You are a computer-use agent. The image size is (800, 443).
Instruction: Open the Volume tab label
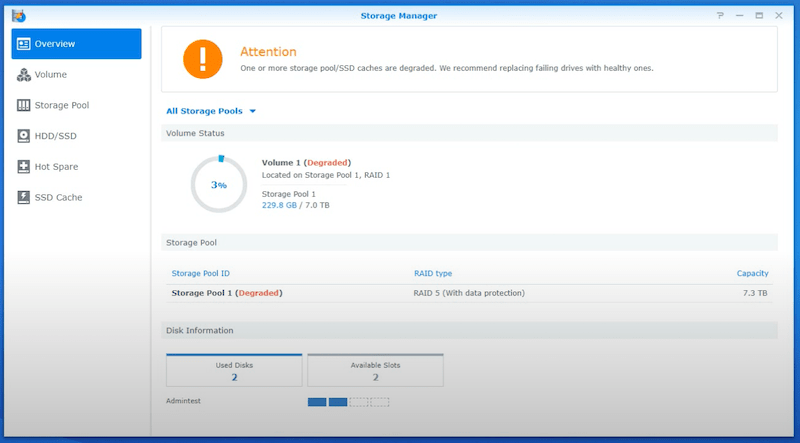pos(51,75)
